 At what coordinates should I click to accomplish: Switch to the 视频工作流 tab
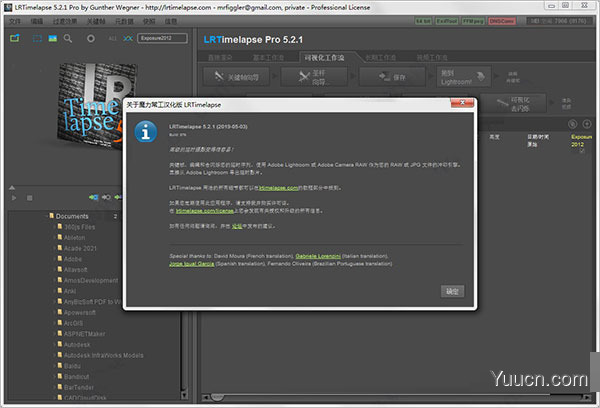(432, 58)
